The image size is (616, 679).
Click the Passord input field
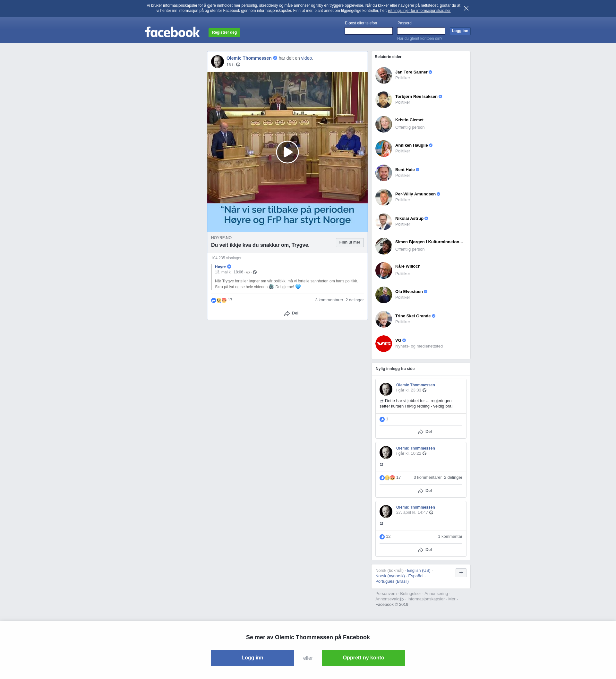point(421,31)
